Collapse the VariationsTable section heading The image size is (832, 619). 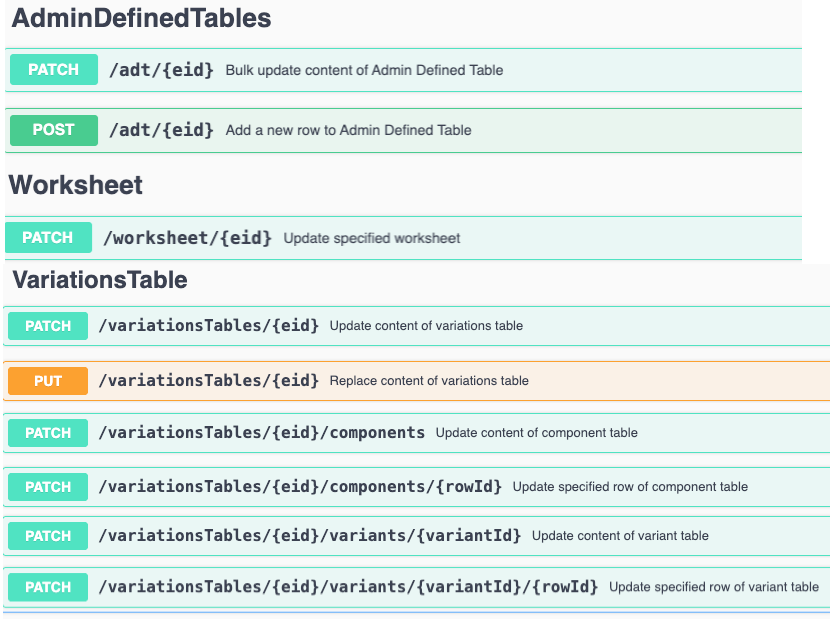point(100,280)
